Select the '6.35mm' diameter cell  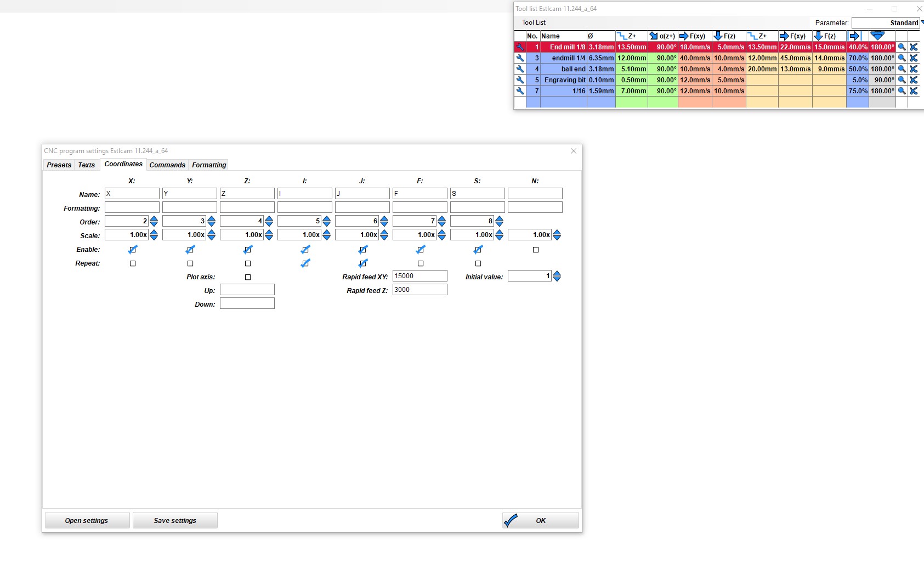pos(601,58)
